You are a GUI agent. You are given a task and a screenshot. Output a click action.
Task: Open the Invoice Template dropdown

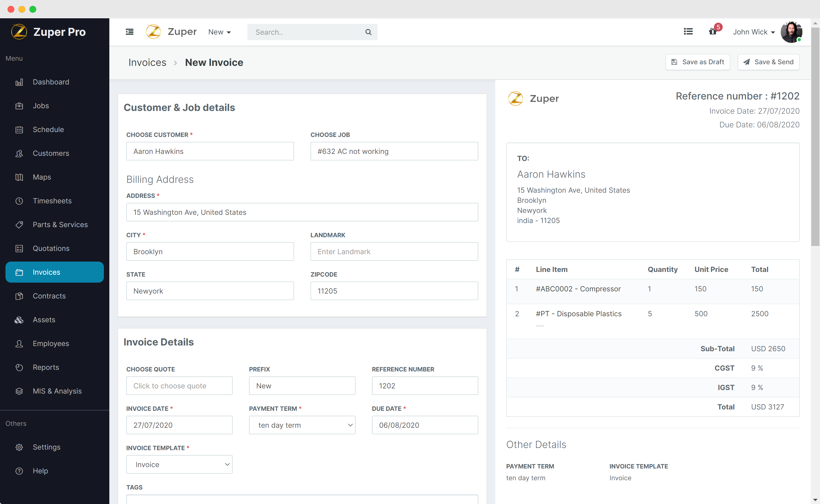click(179, 464)
